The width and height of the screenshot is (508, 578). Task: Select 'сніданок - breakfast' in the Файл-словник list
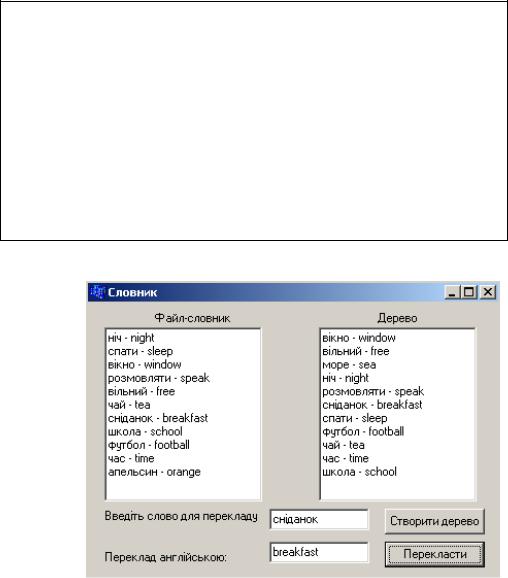point(158,418)
